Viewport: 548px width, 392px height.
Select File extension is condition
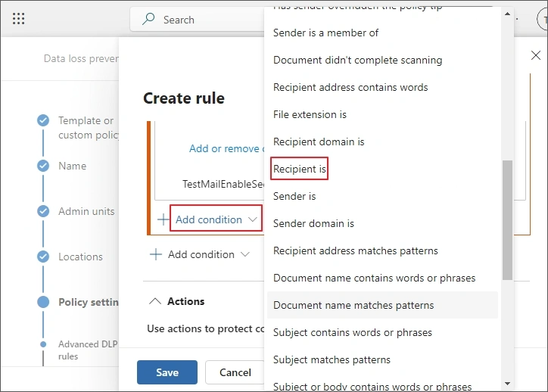383,114
